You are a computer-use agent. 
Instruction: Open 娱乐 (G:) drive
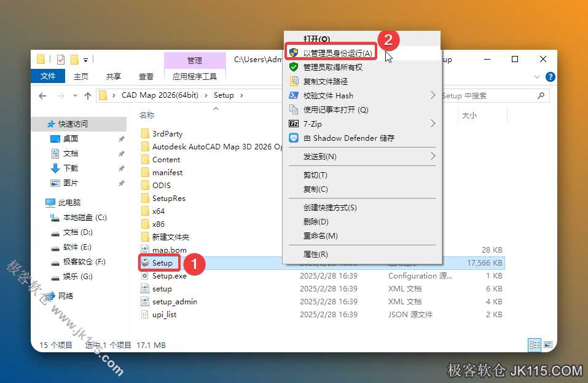77,277
